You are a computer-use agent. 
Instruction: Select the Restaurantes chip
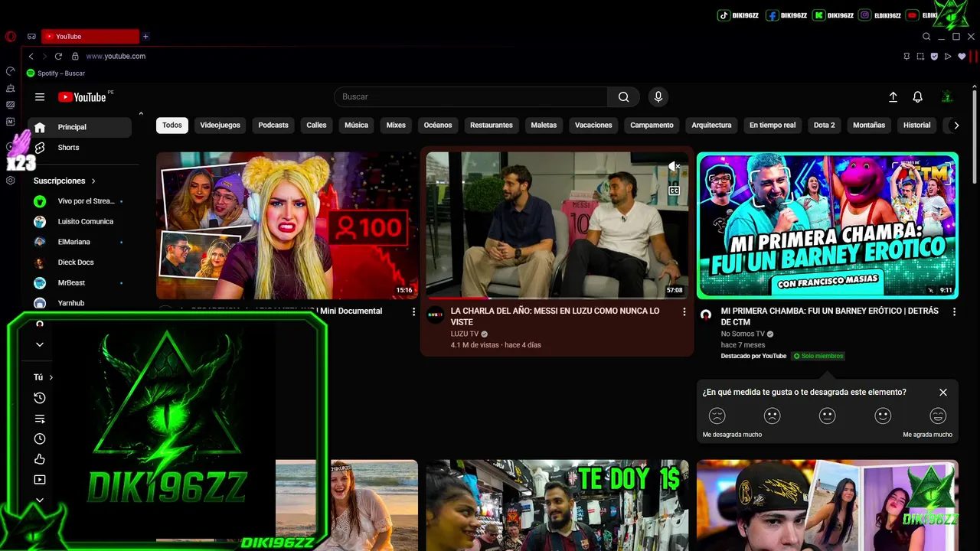pos(492,126)
